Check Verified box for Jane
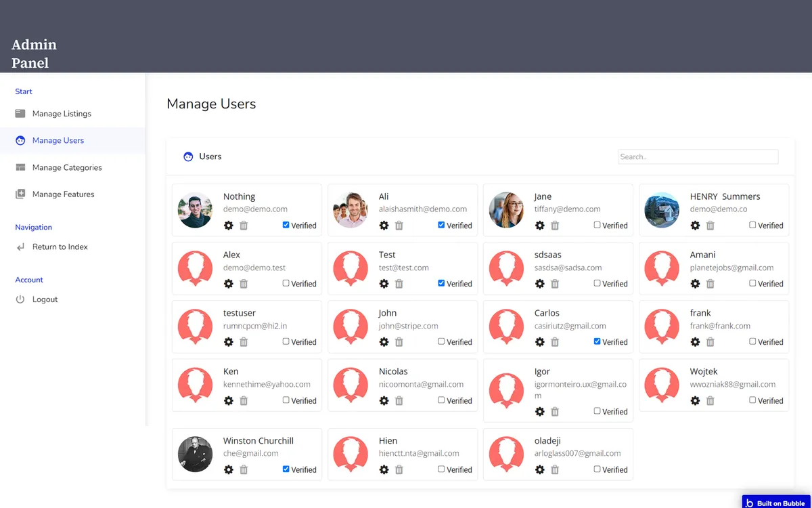 click(597, 225)
